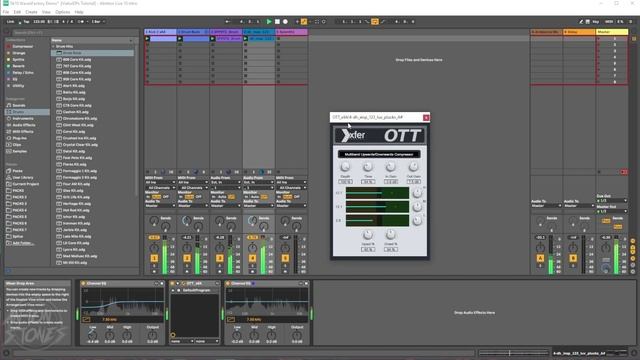Select Audio Effects category in browser
Image resolution: width=640 pixels, height=360 pixels.
coord(24,125)
